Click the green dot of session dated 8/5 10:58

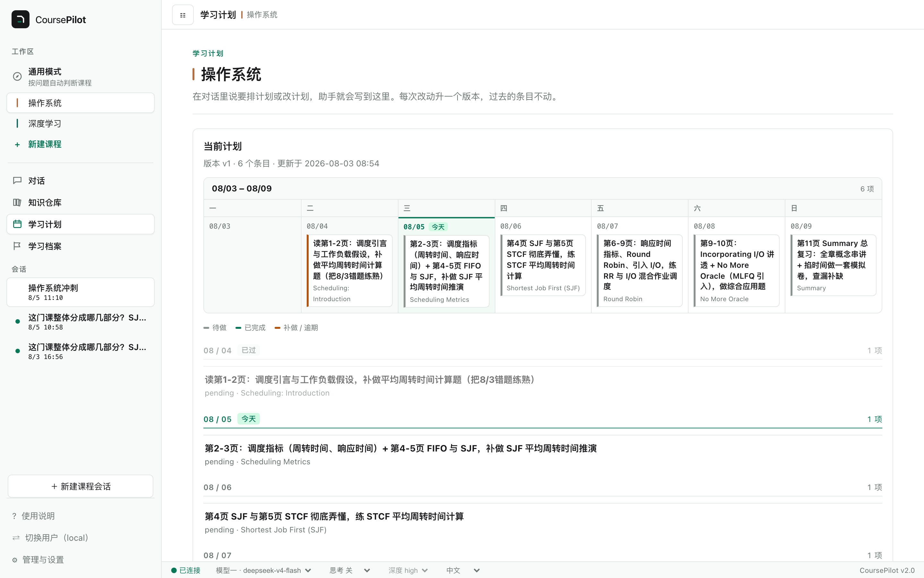(18, 321)
